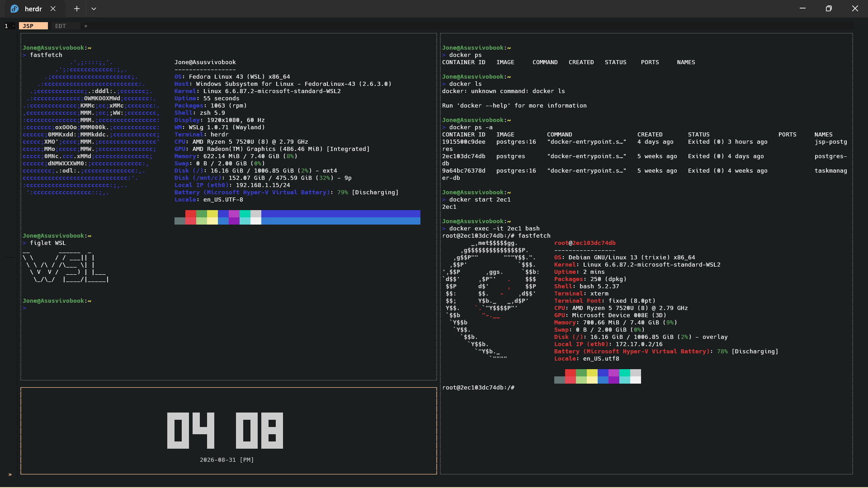Image resolution: width=868 pixels, height=488 pixels.
Task: Open the tab profile dropdown chevron
Action: coord(94,9)
